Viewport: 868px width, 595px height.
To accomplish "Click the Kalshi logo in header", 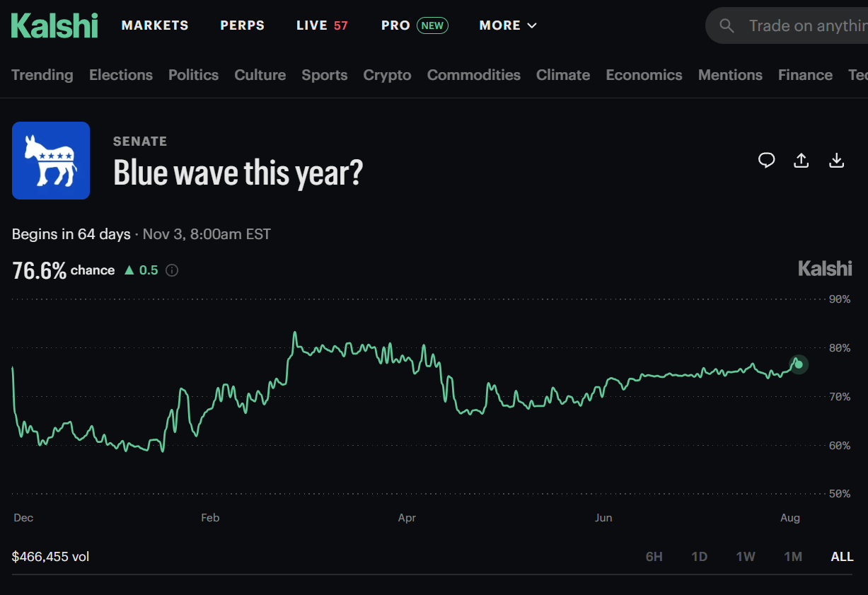I will pyautogui.click(x=54, y=25).
